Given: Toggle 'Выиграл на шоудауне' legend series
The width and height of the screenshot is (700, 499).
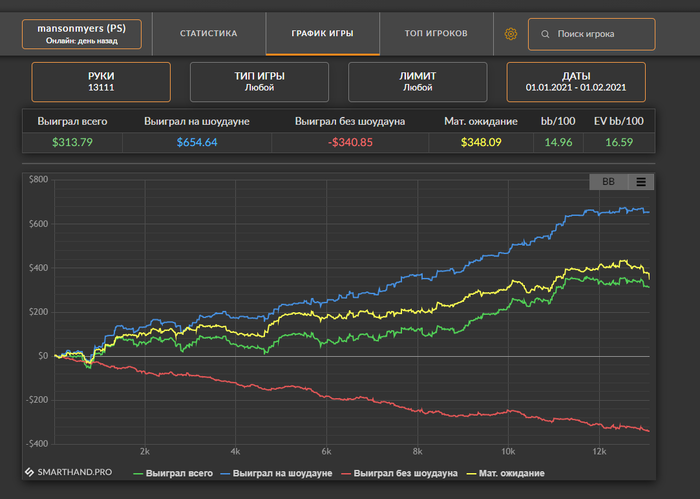Looking at the screenshot, I should point(277,473).
